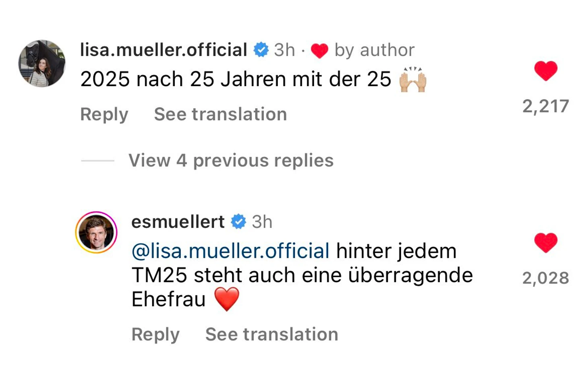The height and width of the screenshot is (365, 588).
Task: Open esmuellert's profile picture with story ring
Action: pyautogui.click(x=96, y=232)
